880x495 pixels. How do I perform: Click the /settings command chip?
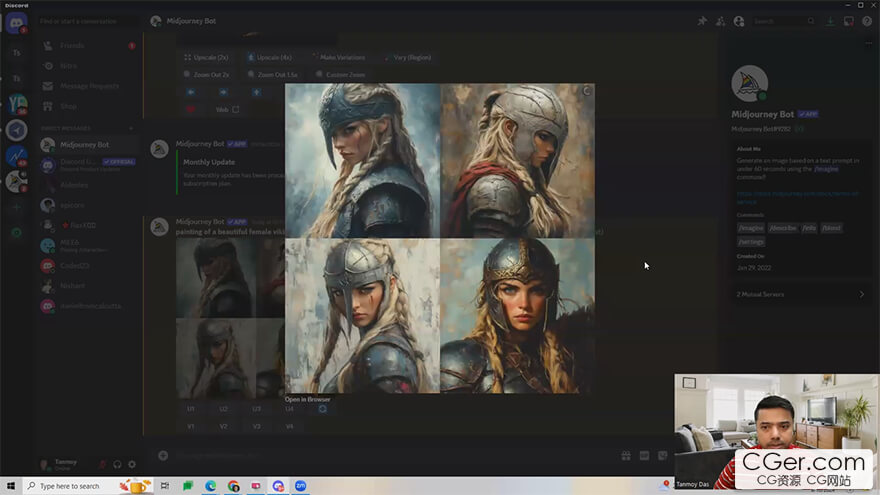pyautogui.click(x=751, y=242)
